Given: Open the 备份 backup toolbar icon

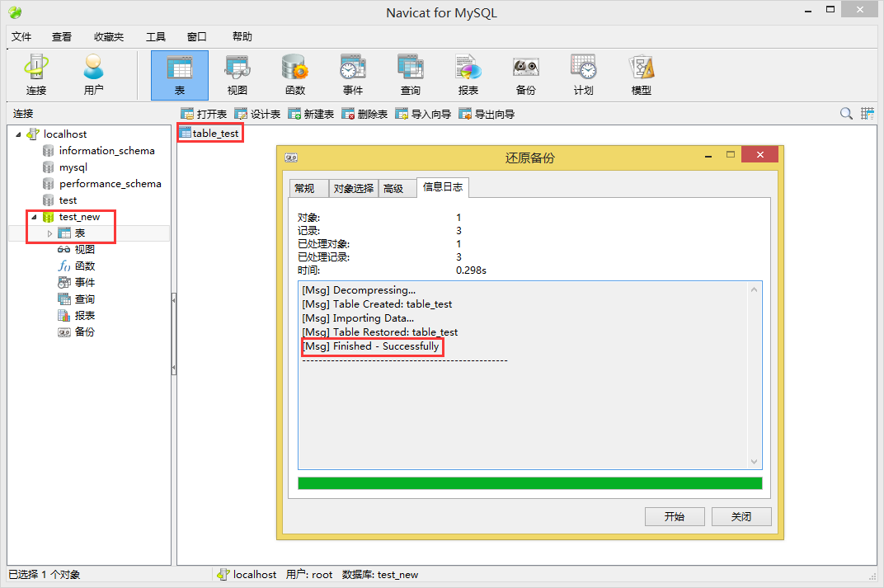Looking at the screenshot, I should pos(526,75).
